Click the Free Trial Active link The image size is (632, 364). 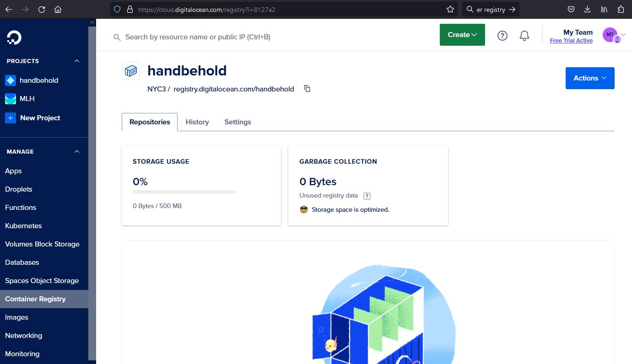point(571,41)
